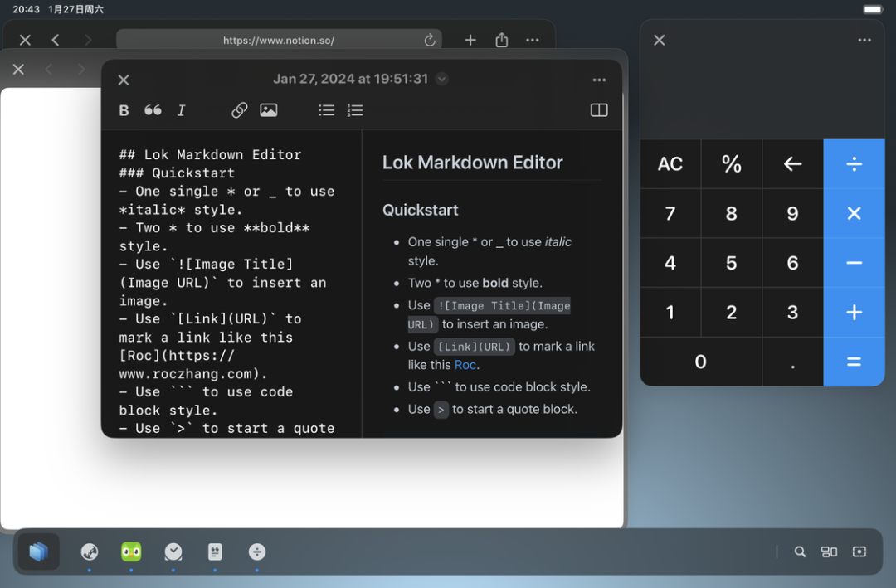Image resolution: width=896 pixels, height=588 pixels.
Task: Click the notion.so address bar
Action: pos(279,40)
